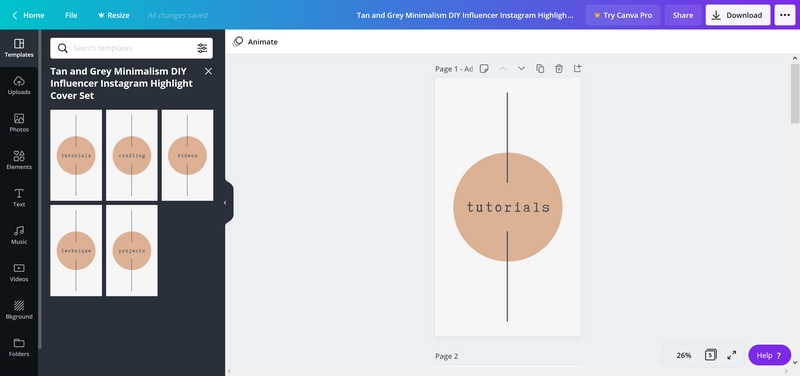Open the File menu
This screenshot has width=800, height=376.
[x=71, y=15]
